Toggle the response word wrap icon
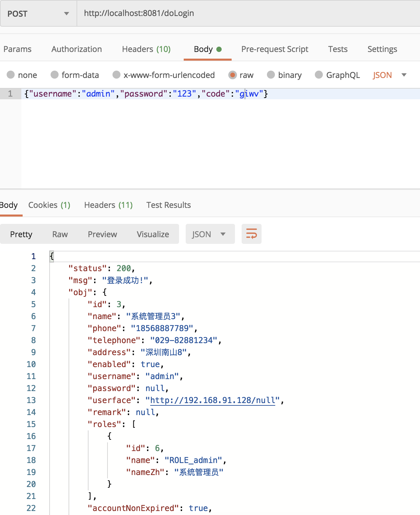Viewport: 420px width, 515px height. click(251, 234)
